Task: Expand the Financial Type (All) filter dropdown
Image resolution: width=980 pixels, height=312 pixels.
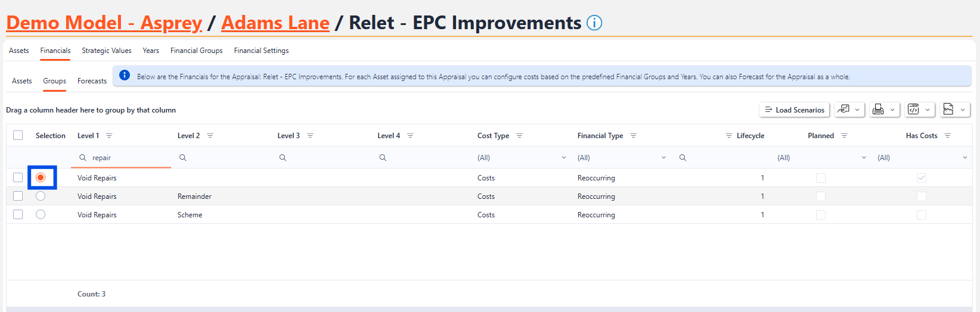Action: (663, 158)
